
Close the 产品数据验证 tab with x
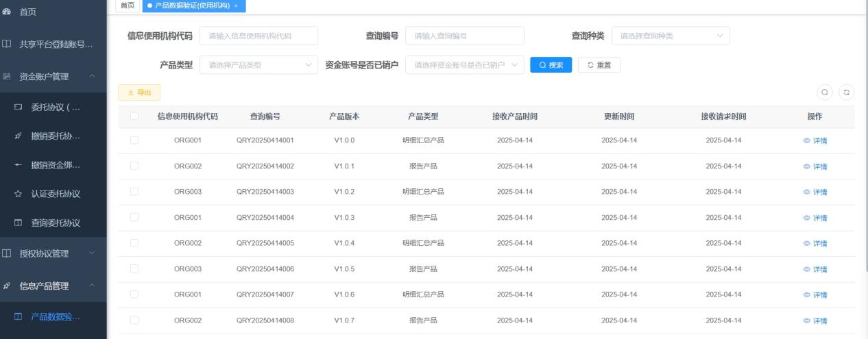[236, 6]
